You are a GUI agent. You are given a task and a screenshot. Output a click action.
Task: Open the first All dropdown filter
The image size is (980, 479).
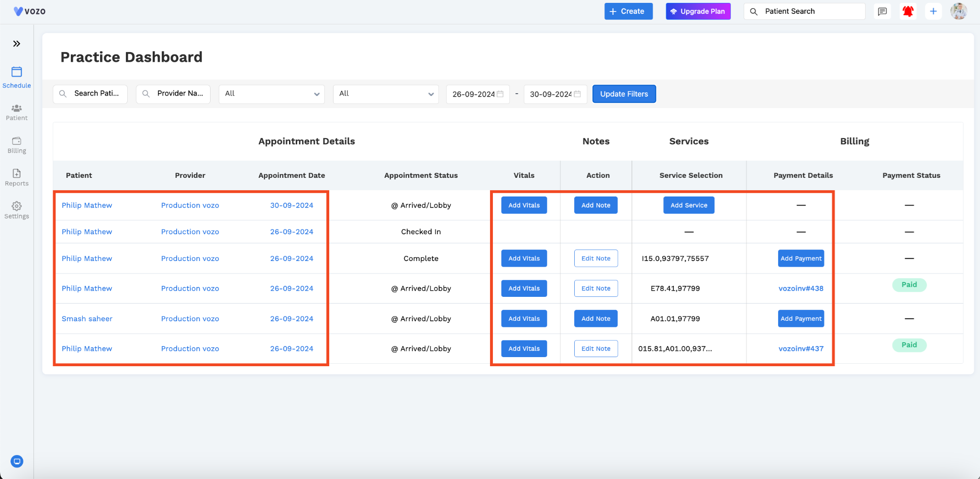272,94
